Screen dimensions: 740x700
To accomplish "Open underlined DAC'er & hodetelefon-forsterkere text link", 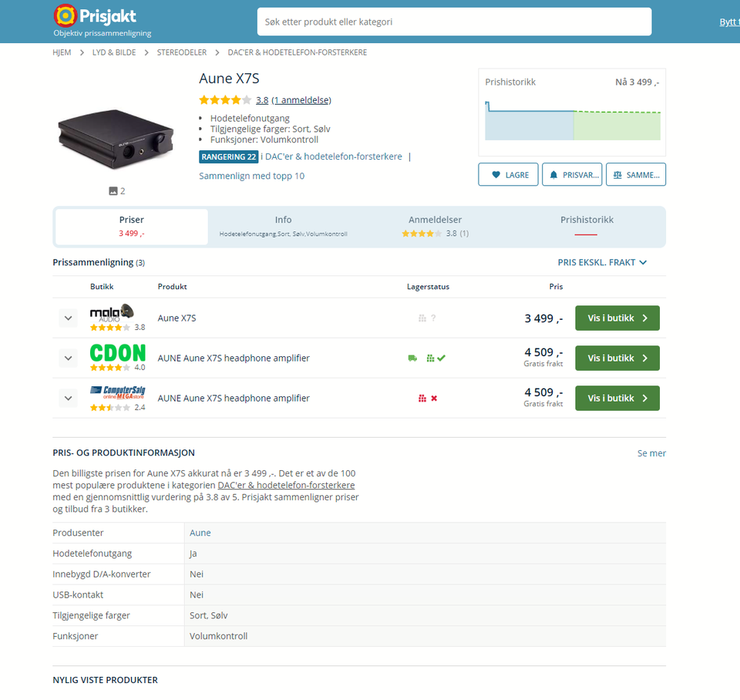I will click(286, 485).
